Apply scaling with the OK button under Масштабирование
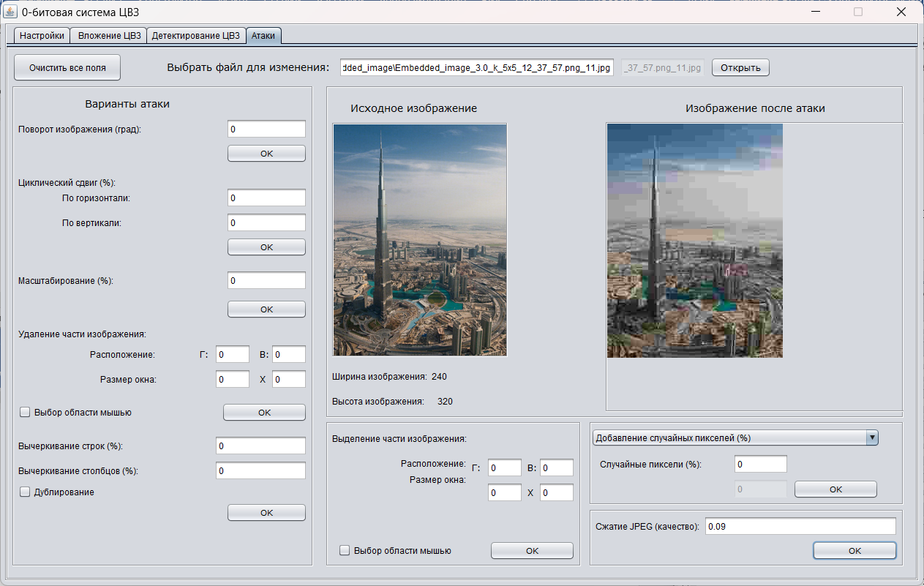 click(266, 309)
